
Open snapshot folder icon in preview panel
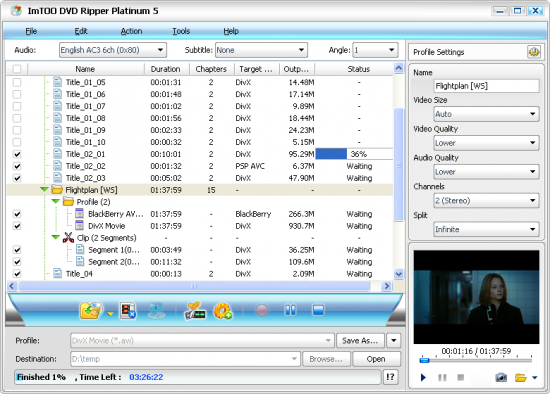[x=521, y=378]
